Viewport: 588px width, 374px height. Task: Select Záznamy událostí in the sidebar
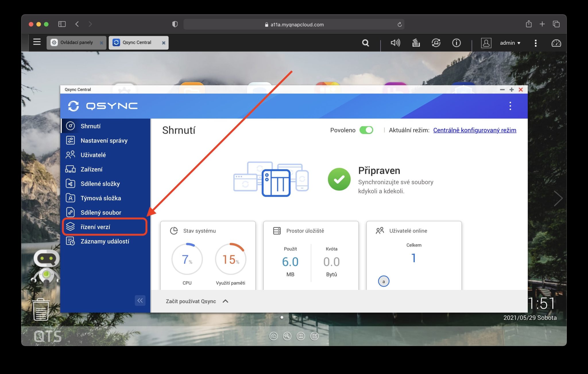(x=105, y=241)
